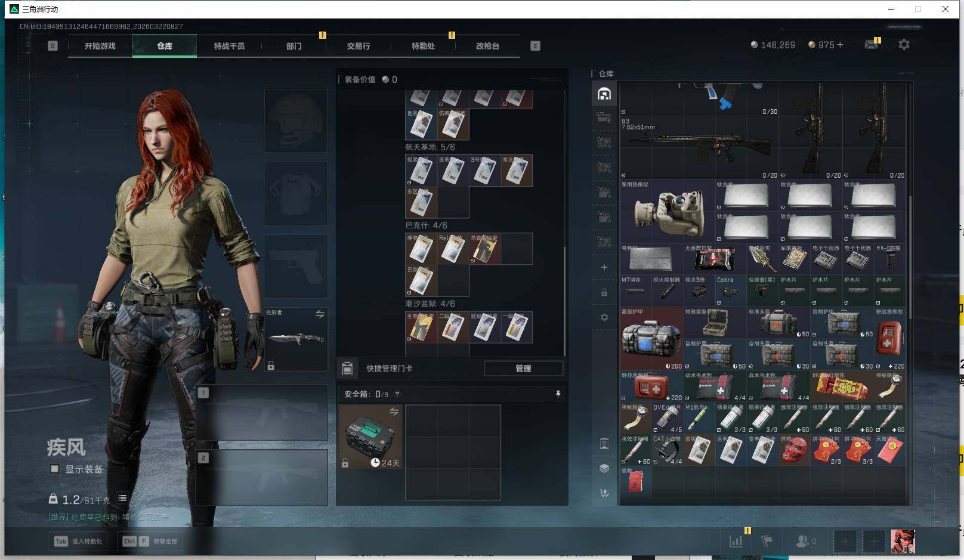
Task: Select the 处刑者 melee knife slot
Action: click(x=296, y=339)
